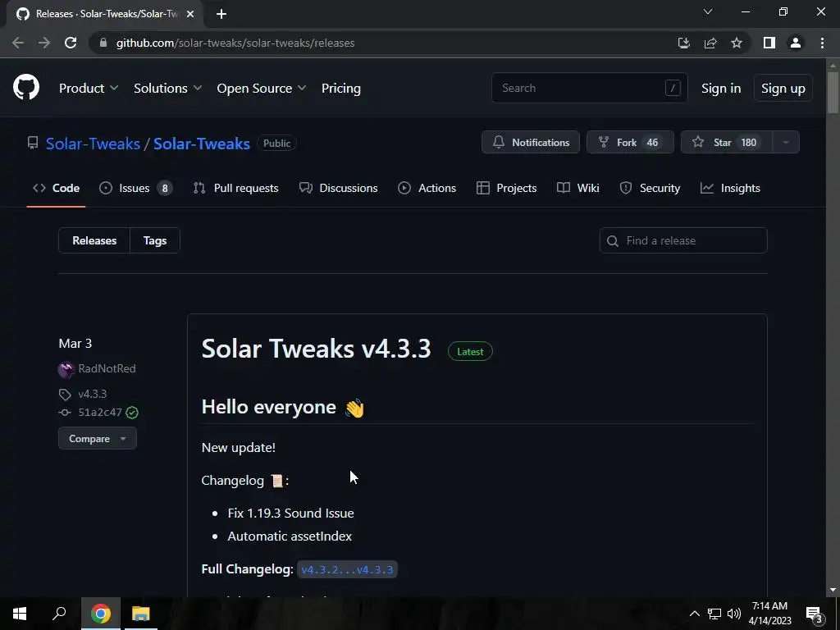Reload the page with the refresh icon
The width and height of the screenshot is (840, 630).
pyautogui.click(x=71, y=43)
